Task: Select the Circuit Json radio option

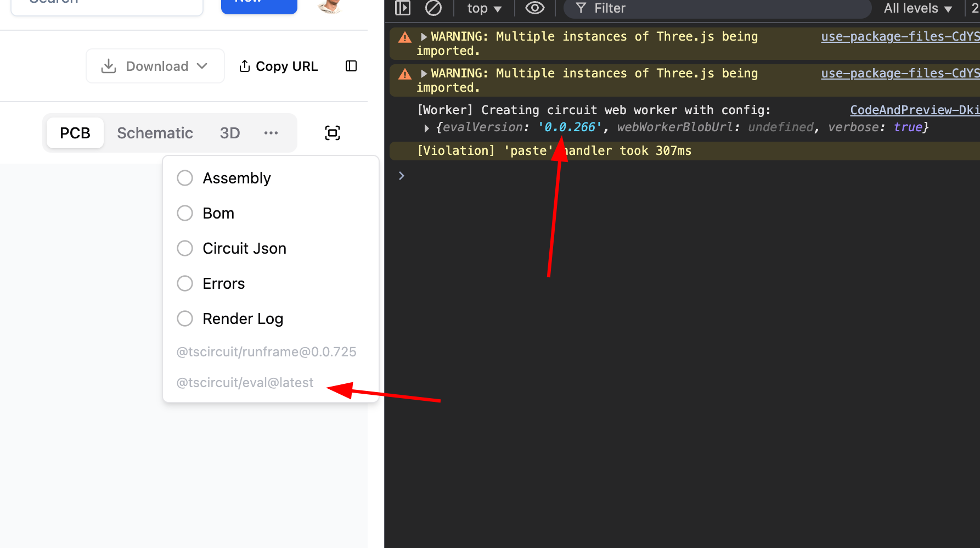Action: point(185,248)
